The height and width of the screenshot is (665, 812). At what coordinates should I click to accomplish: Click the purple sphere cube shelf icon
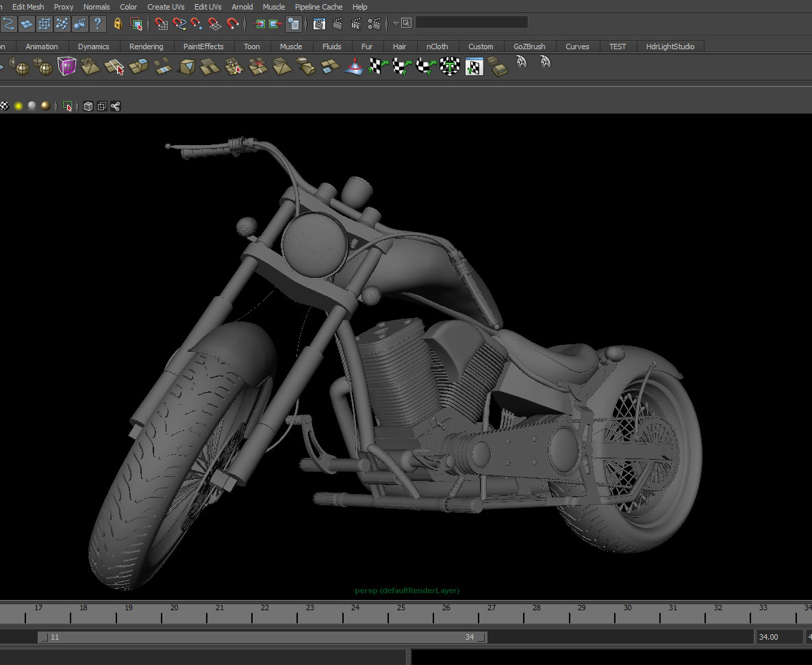[x=66, y=66]
